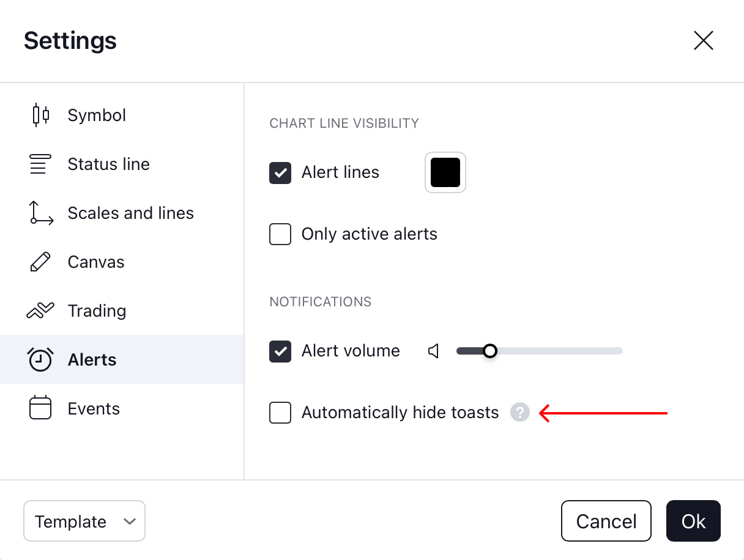Screen dimensions: 744x560
Task: Disable the Alert volume checkbox
Action: (x=280, y=352)
